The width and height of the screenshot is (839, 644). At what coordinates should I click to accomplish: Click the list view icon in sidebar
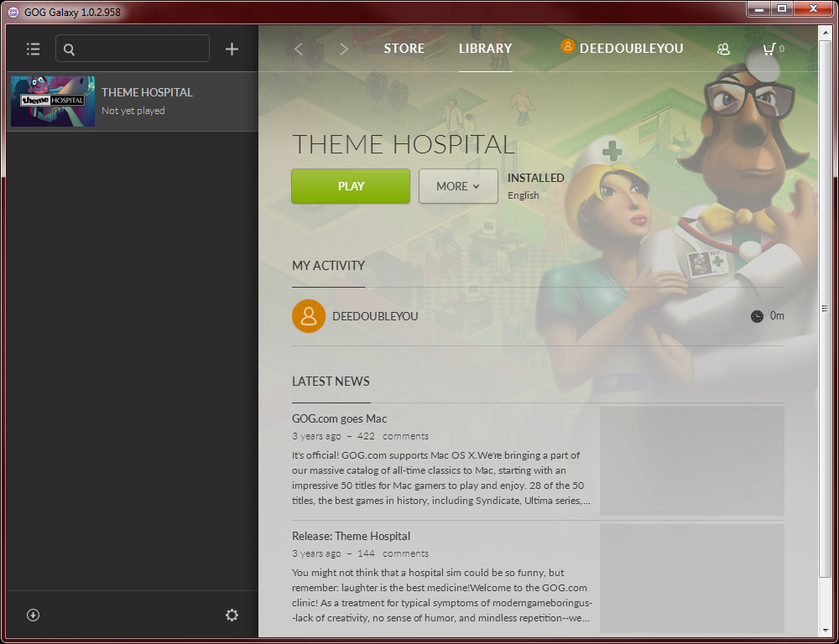click(33, 49)
